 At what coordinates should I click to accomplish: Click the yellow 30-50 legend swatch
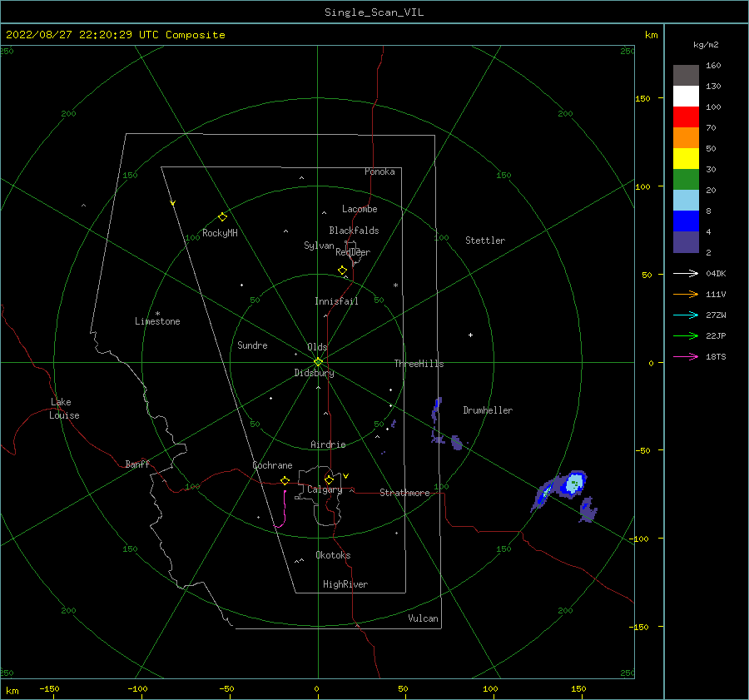pos(686,159)
